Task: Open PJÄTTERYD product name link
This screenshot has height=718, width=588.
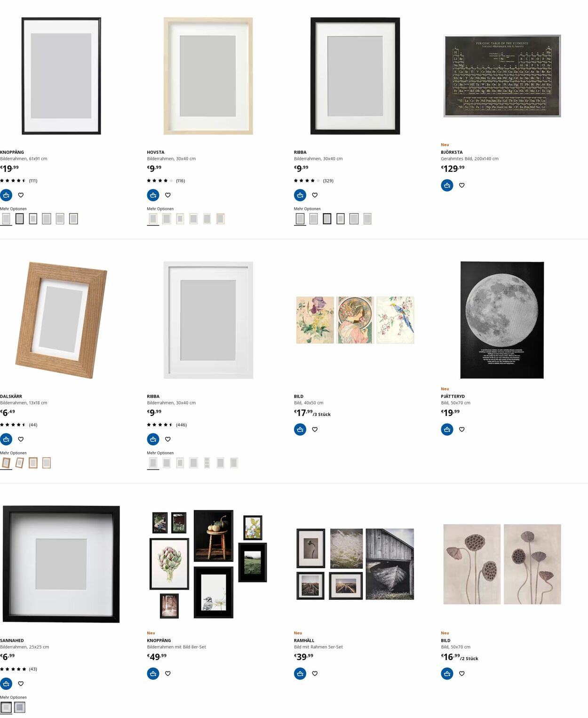Action: [453, 396]
